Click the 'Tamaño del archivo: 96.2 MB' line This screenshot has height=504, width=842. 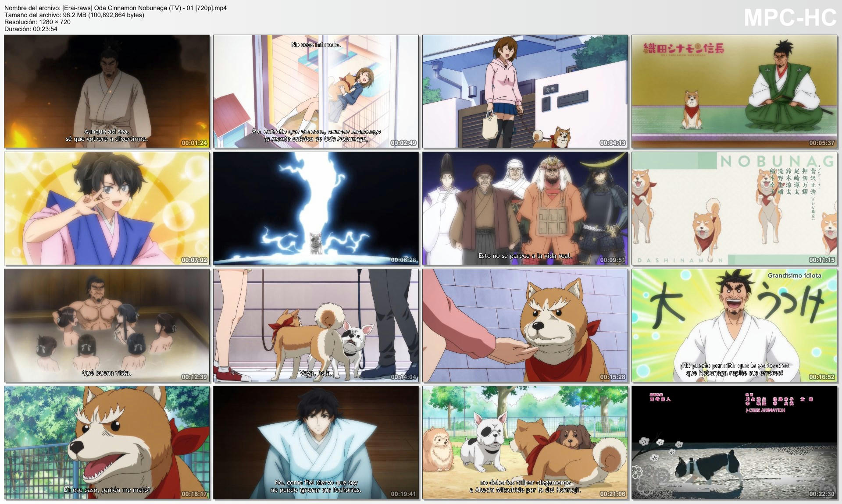(x=74, y=15)
